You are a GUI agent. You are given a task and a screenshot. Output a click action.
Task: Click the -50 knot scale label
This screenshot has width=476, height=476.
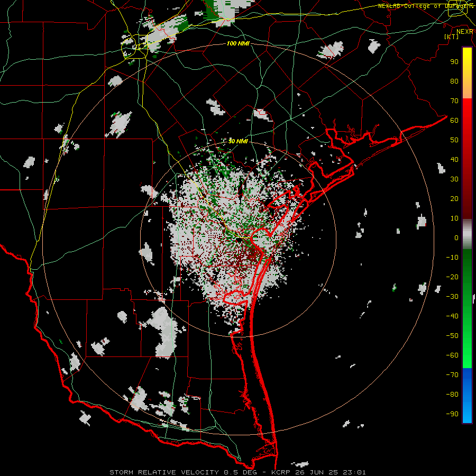click(x=452, y=336)
